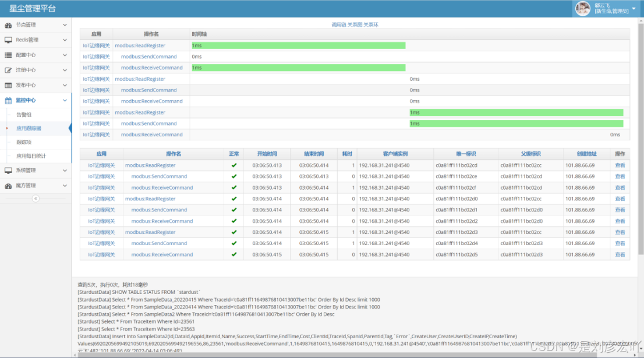The height and width of the screenshot is (358, 644).
Task: Open the user account dropdown arrow
Action: point(634,8)
